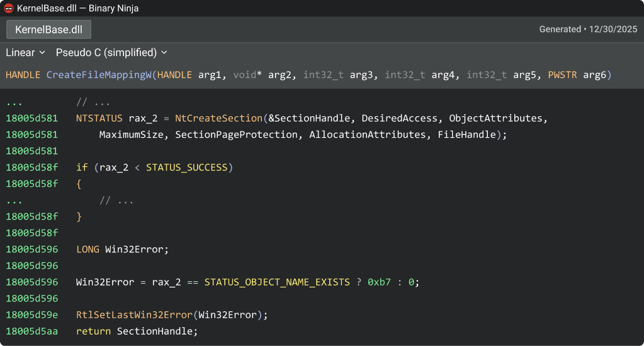Click the if keyword

[82, 167]
